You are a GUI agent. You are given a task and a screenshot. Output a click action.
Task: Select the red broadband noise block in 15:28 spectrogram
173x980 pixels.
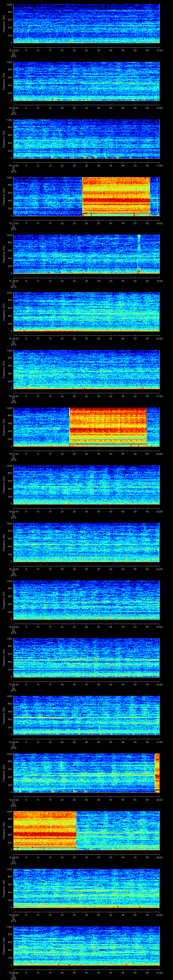(x=45, y=831)
